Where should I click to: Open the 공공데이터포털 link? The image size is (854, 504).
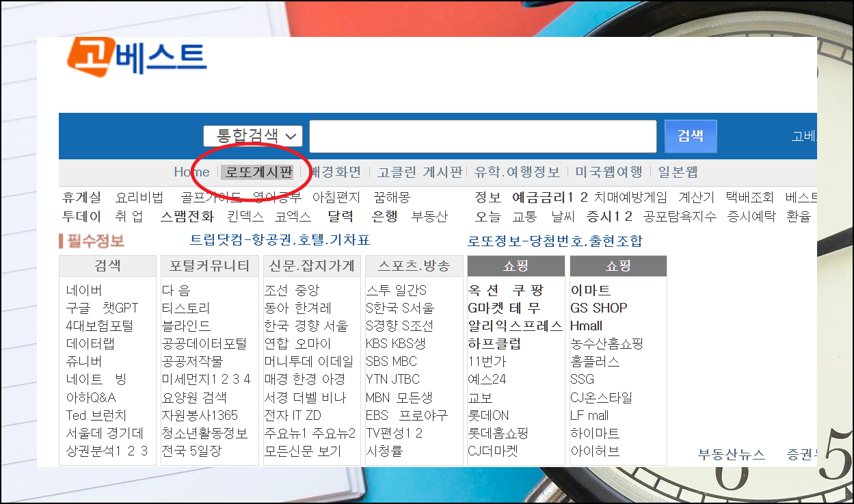[204, 344]
